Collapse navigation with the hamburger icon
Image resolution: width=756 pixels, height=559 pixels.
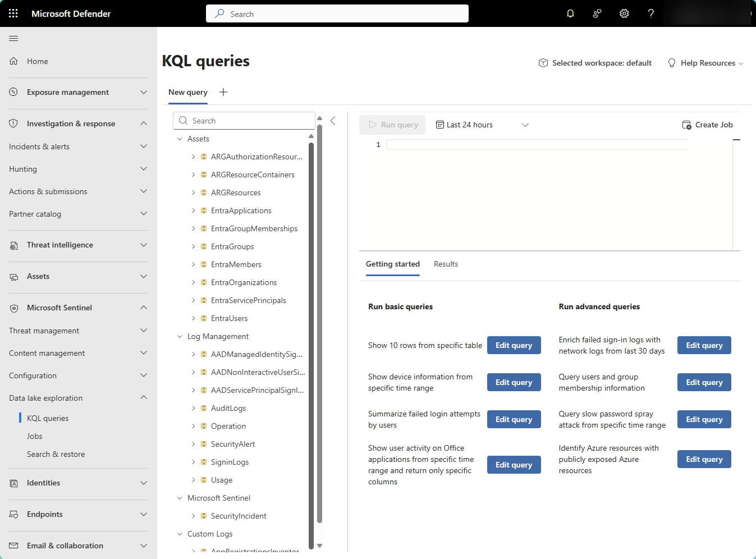[x=13, y=38]
